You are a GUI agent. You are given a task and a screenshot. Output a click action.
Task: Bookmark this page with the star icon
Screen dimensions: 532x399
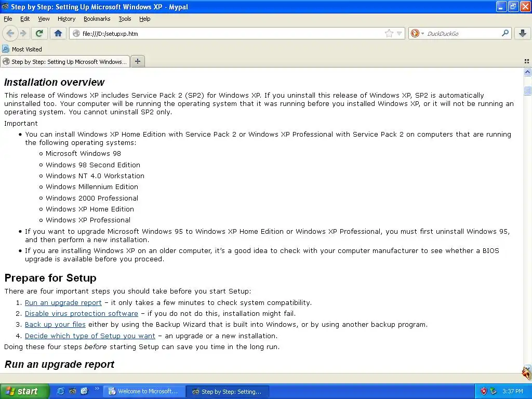pyautogui.click(x=389, y=33)
